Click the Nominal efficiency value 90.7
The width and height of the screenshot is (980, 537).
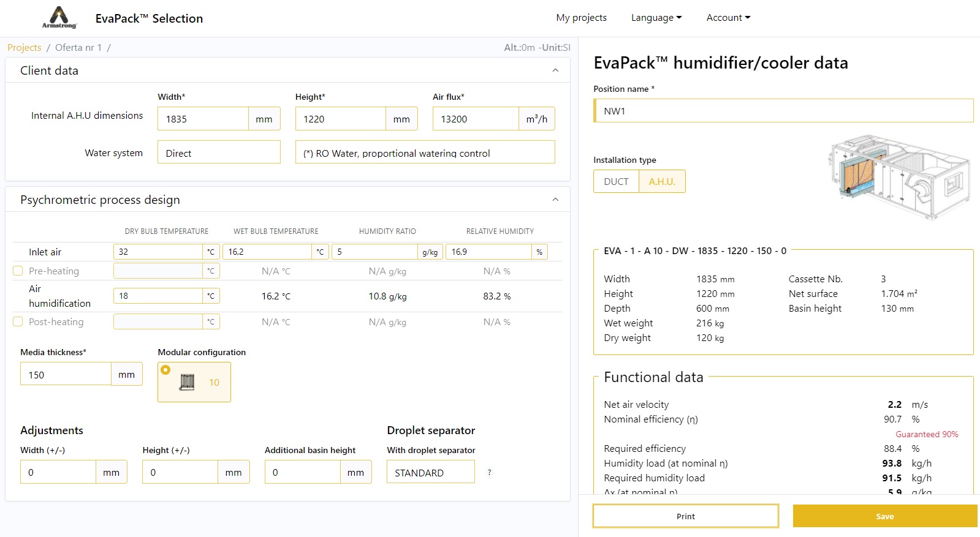click(x=892, y=419)
